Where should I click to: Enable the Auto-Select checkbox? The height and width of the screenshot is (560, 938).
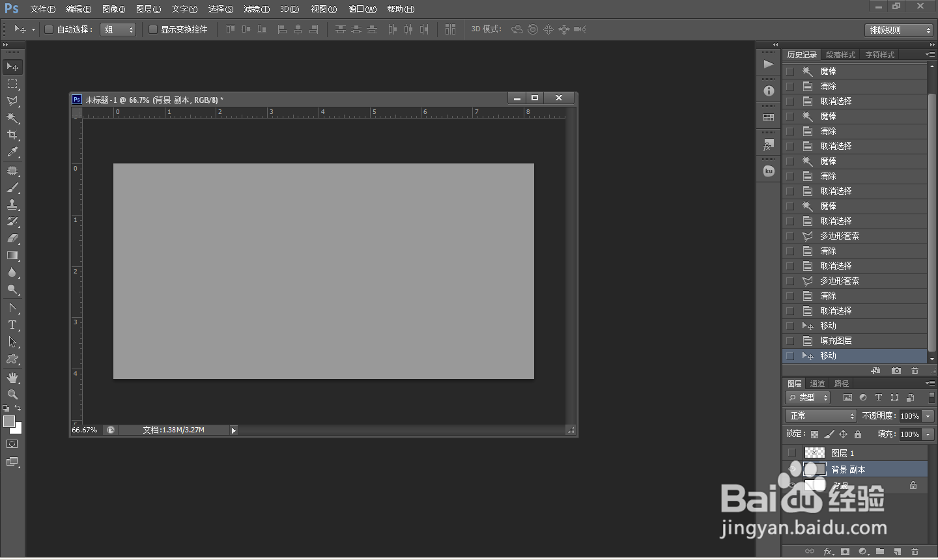point(48,29)
